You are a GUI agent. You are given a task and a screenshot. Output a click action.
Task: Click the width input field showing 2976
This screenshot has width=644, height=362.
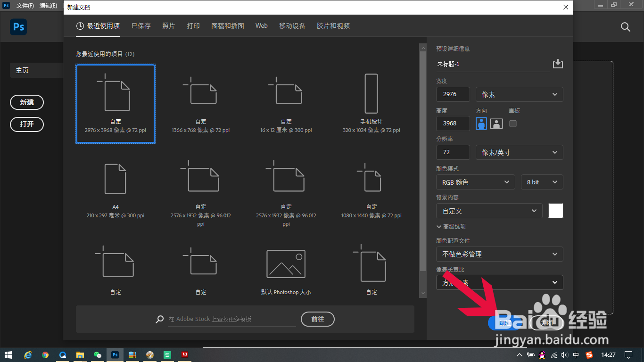[x=453, y=94]
